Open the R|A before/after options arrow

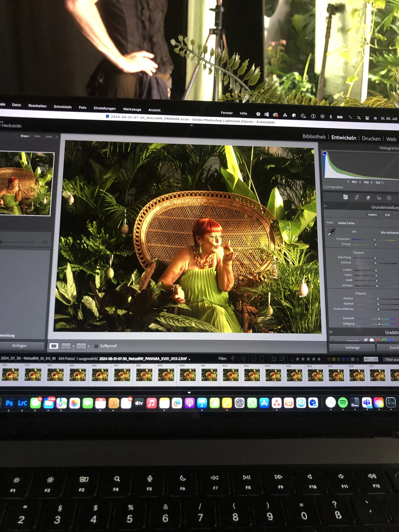click(x=73, y=346)
